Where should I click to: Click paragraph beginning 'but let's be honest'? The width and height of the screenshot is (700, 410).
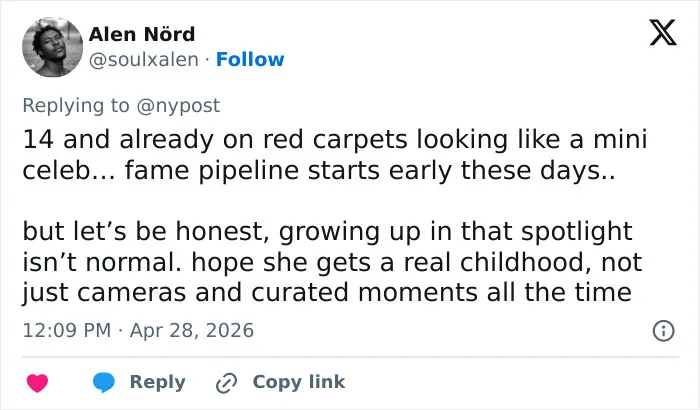(333, 262)
